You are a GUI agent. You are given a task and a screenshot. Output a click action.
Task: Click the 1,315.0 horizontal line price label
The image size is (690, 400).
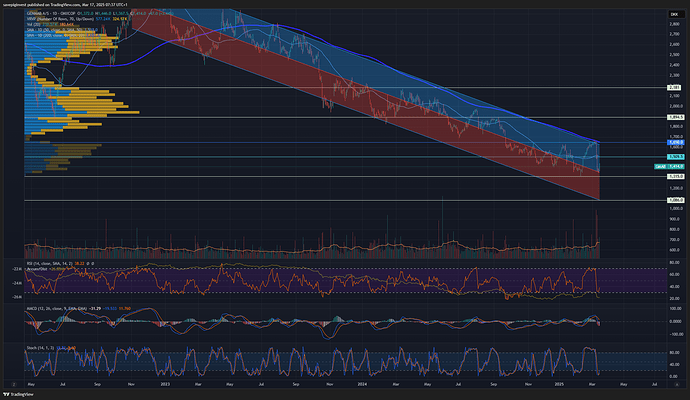tap(676, 176)
